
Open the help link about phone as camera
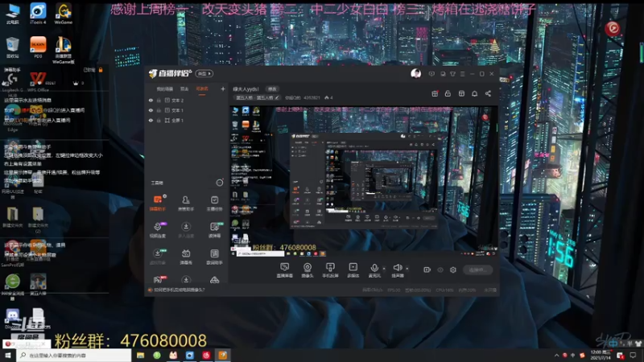(179, 290)
